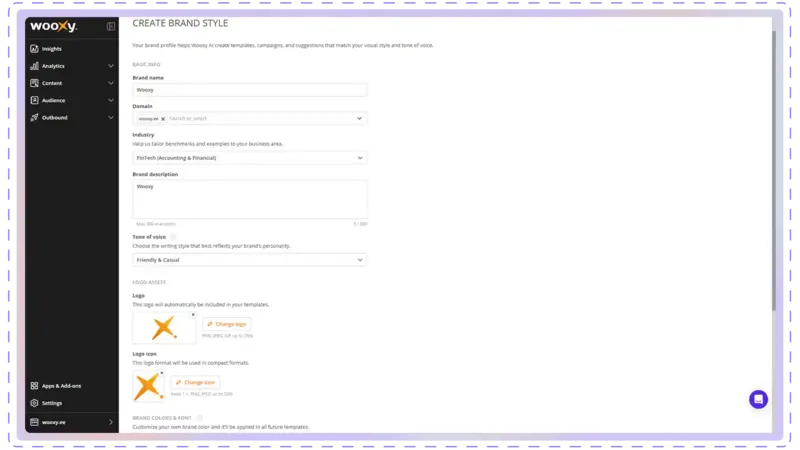800x450 pixels.
Task: Expand the Audience submenu arrow
Action: tap(111, 100)
